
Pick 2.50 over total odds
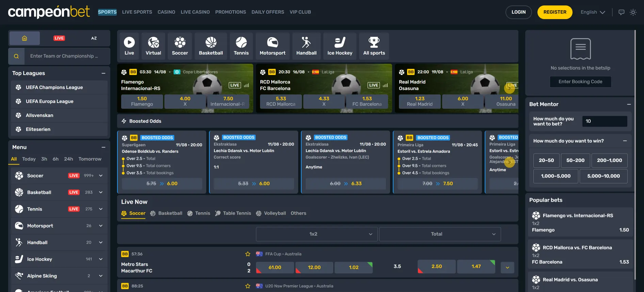point(436,266)
